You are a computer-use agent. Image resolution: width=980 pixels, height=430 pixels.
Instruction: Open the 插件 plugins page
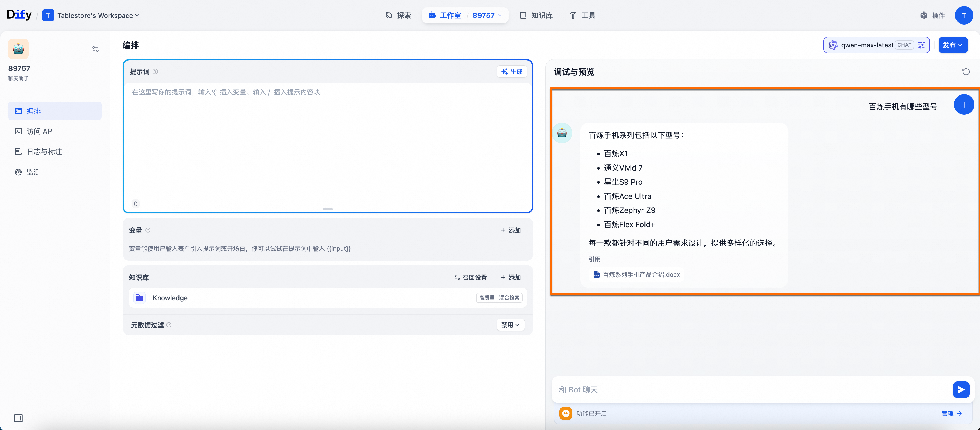tap(933, 16)
